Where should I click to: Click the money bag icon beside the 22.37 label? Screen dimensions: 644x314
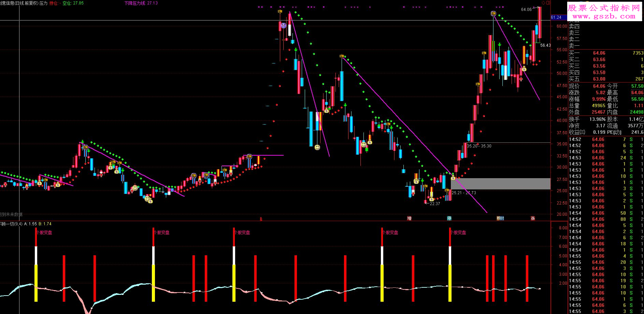[431, 199]
